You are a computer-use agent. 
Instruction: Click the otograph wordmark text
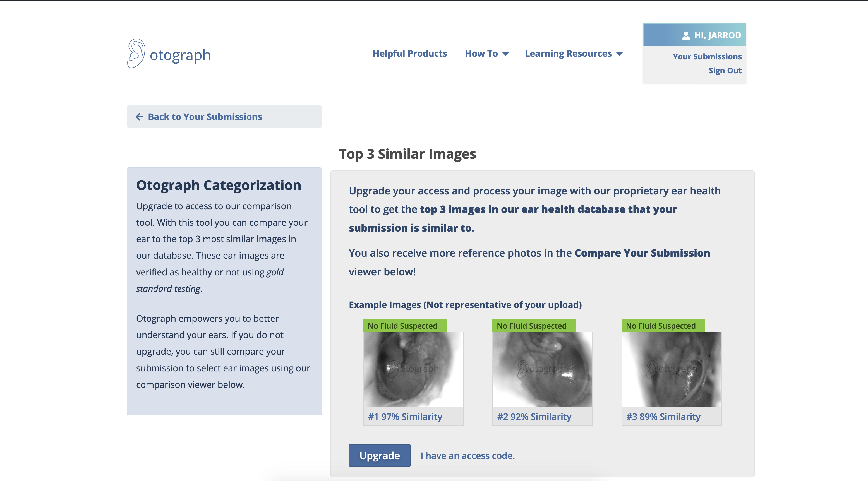(x=180, y=55)
